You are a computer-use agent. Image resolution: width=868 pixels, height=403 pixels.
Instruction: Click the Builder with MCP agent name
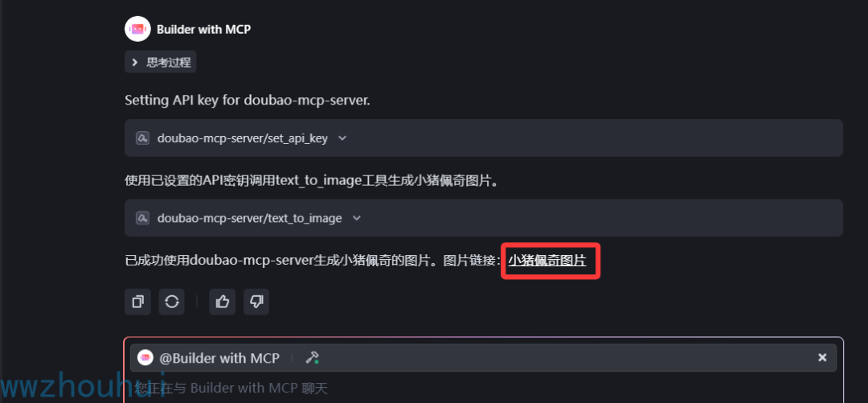tap(203, 30)
